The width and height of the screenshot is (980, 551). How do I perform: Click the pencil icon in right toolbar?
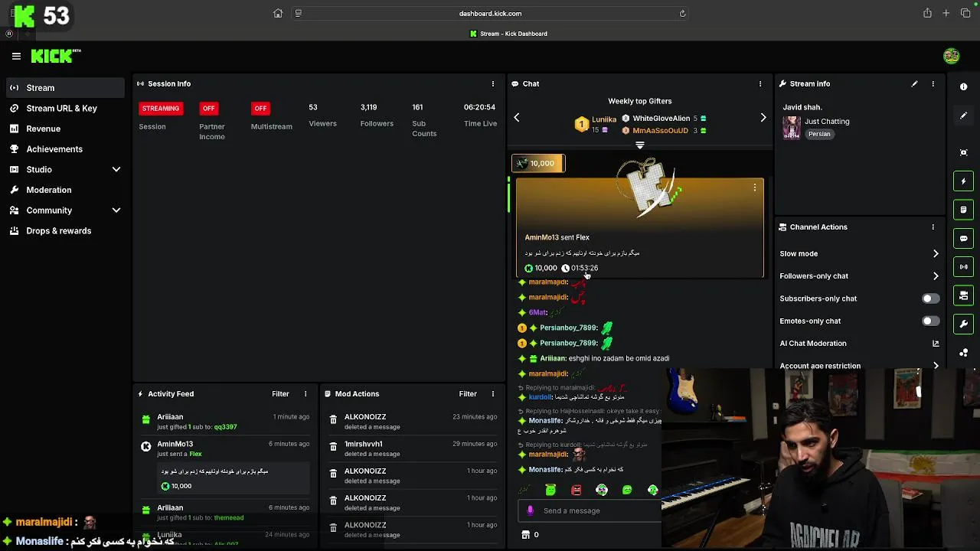click(964, 116)
